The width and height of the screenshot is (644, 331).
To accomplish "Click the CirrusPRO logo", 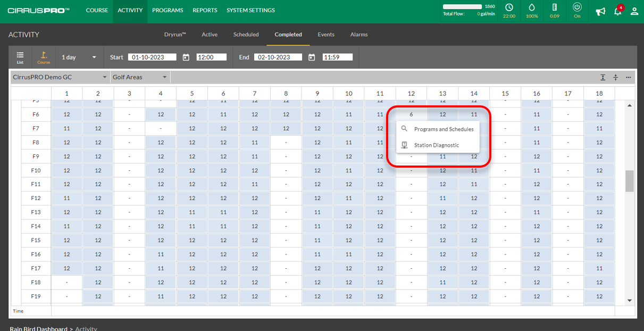I will coord(38,11).
